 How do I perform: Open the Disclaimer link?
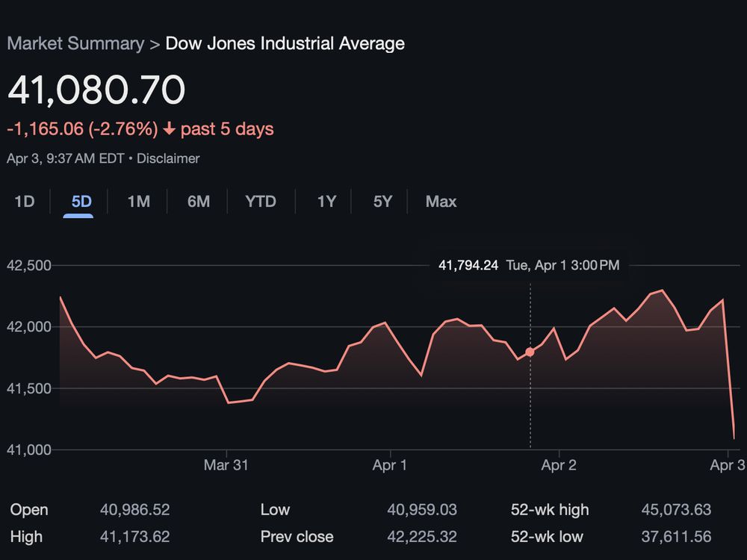pyautogui.click(x=168, y=158)
